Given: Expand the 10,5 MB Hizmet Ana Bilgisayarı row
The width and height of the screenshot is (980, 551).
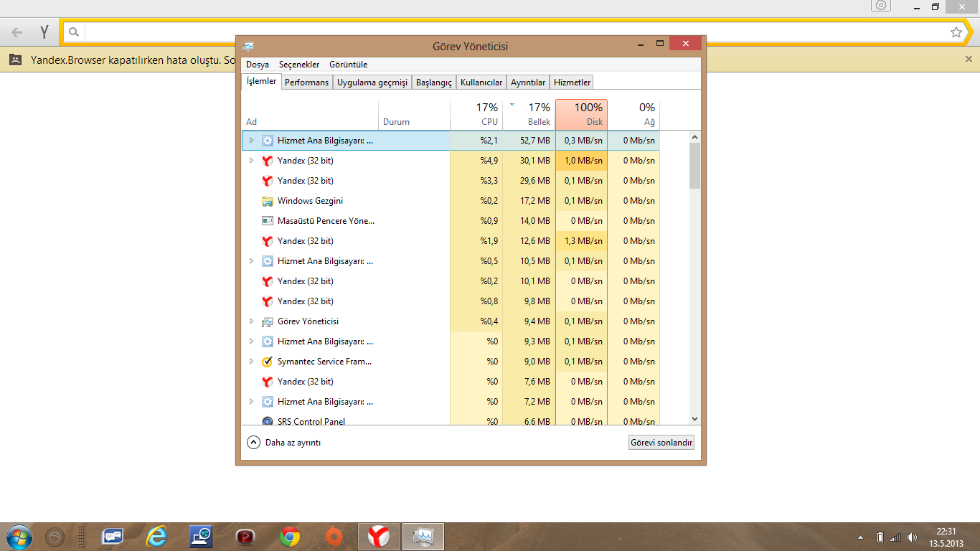Looking at the screenshot, I should click(251, 261).
